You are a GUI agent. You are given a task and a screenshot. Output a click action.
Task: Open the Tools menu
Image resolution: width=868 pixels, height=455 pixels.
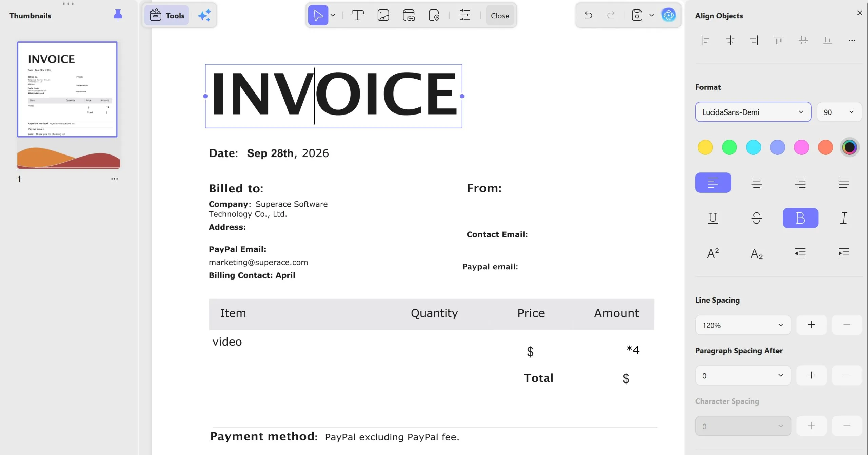[167, 15]
